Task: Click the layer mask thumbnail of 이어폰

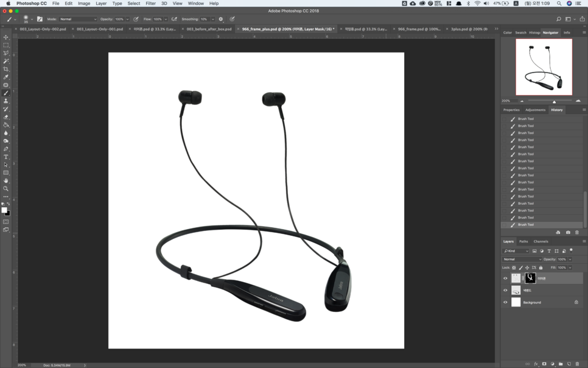Action: [x=530, y=278]
